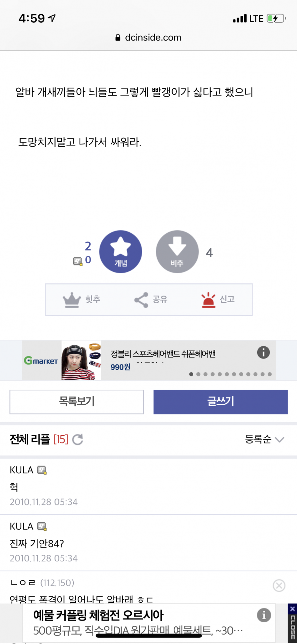Tap the 신고 red siren report icon
The width and height of the screenshot is (297, 644).
[209, 300]
